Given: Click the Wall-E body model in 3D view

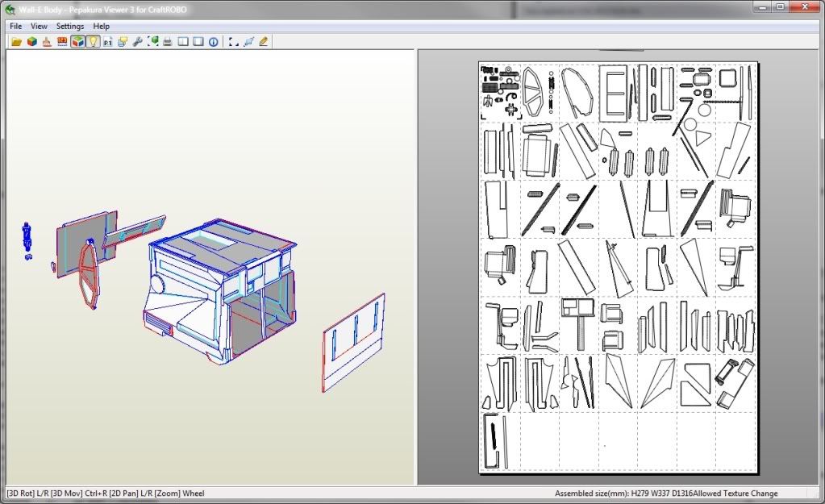Looking at the screenshot, I should [x=220, y=292].
